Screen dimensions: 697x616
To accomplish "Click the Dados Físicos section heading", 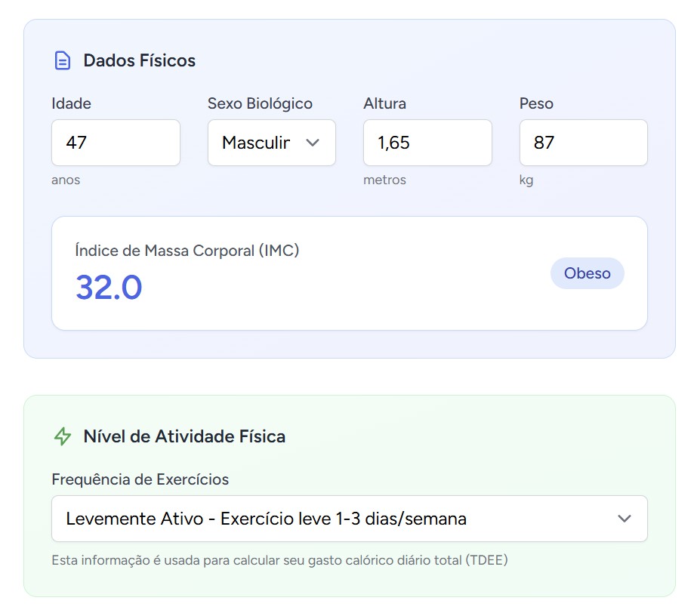I will tap(140, 61).
